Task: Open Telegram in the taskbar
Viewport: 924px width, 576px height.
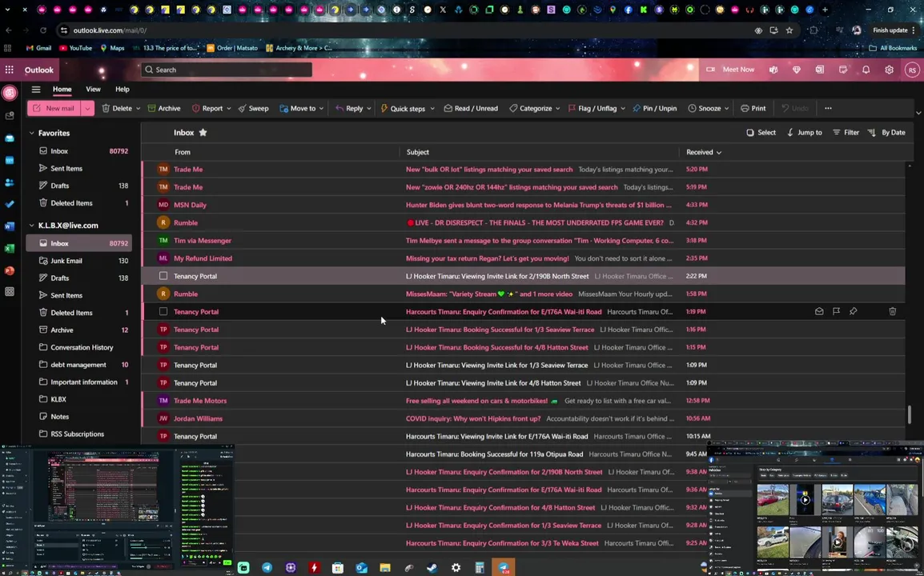Action: coord(267,568)
